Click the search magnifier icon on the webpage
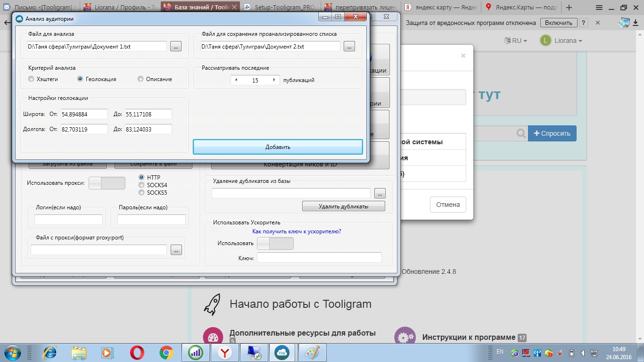The width and height of the screenshot is (644, 362). tap(521, 133)
